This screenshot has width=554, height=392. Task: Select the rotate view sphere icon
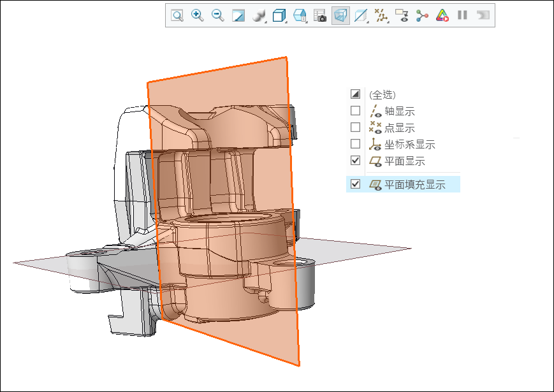coord(259,17)
